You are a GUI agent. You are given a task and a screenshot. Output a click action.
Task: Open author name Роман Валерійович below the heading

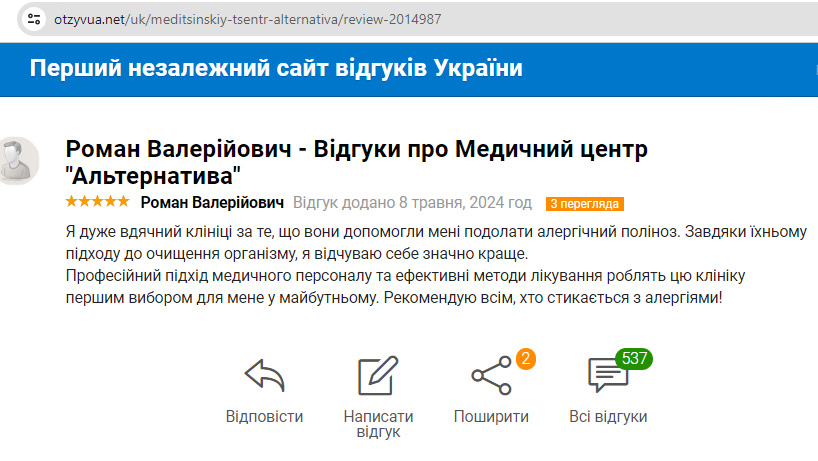coord(212,203)
